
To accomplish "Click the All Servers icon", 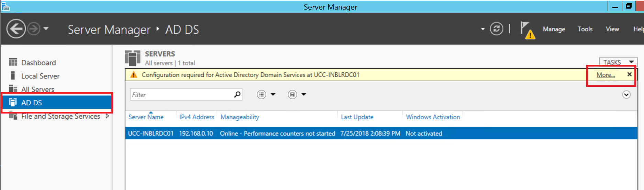I will pyautogui.click(x=13, y=88).
